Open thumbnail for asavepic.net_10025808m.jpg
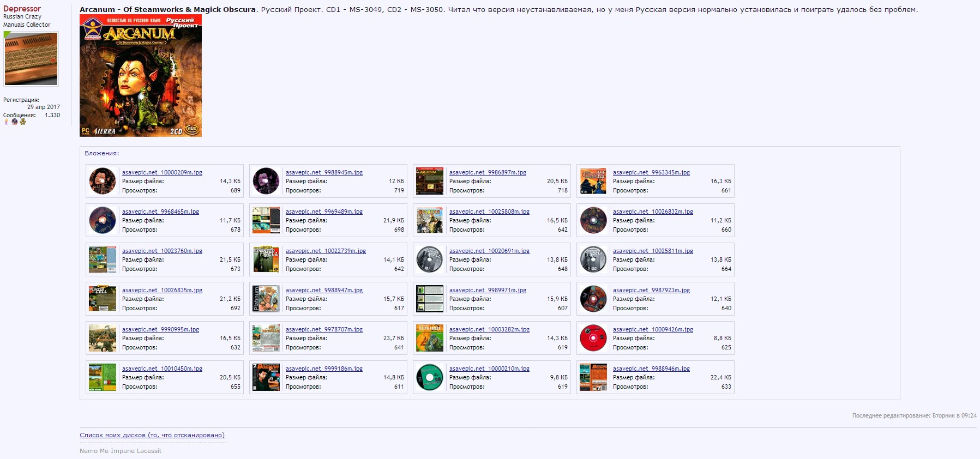Image resolution: width=980 pixels, height=459 pixels. pos(430,220)
